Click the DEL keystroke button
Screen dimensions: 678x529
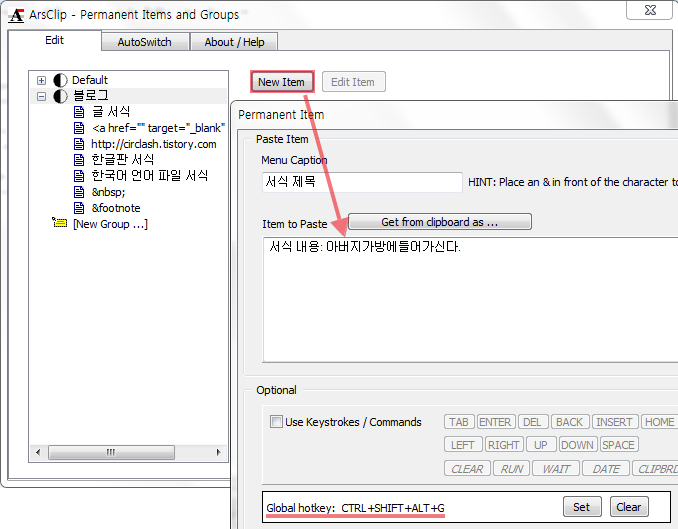point(533,422)
